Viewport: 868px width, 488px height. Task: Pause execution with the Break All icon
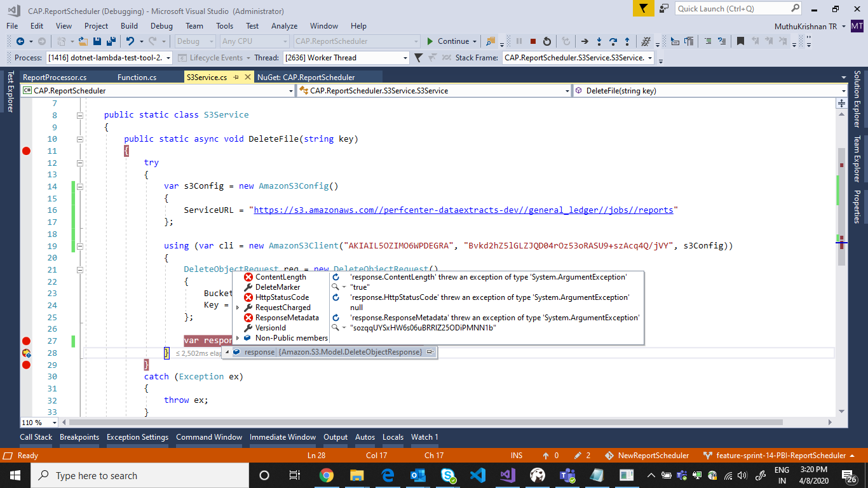(518, 42)
